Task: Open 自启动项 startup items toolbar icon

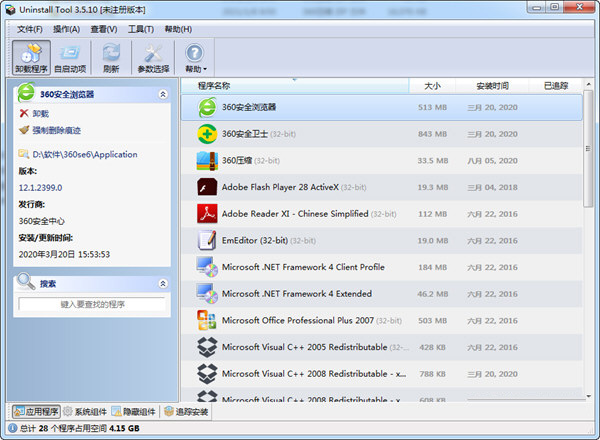Action: pyautogui.click(x=70, y=57)
